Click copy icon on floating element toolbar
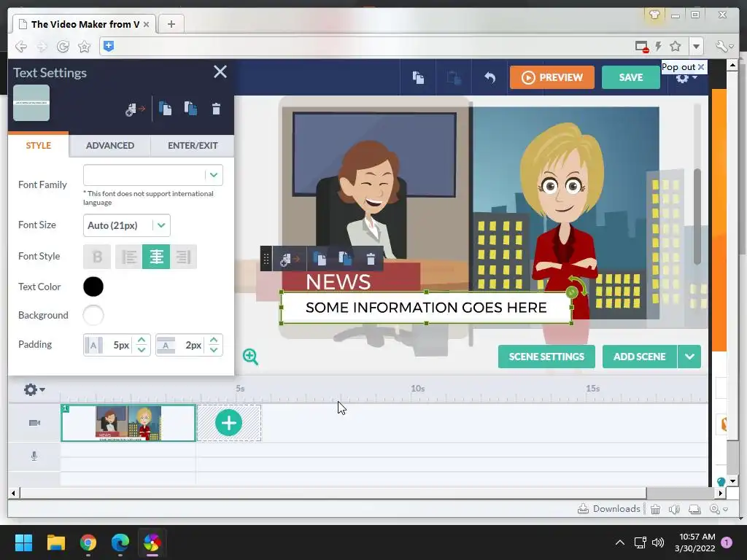 [320, 259]
